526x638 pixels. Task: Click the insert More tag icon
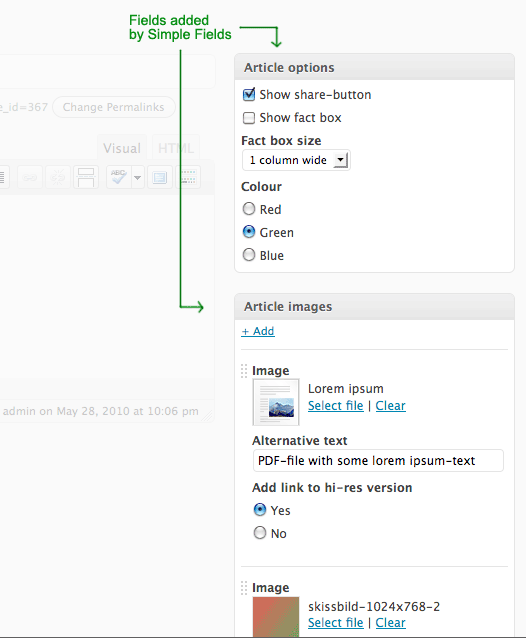pyautogui.click(x=86, y=177)
